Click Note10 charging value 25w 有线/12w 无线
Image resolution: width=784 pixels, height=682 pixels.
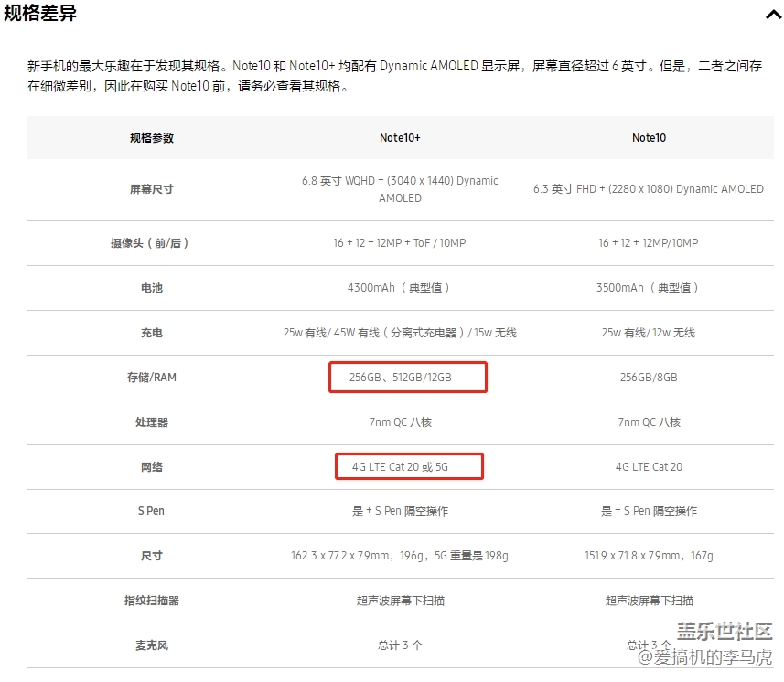tap(649, 333)
